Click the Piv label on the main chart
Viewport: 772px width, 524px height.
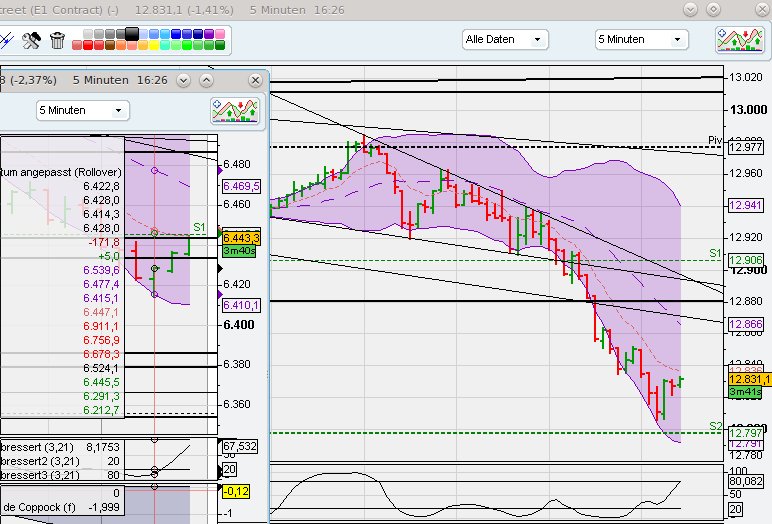coord(715,140)
